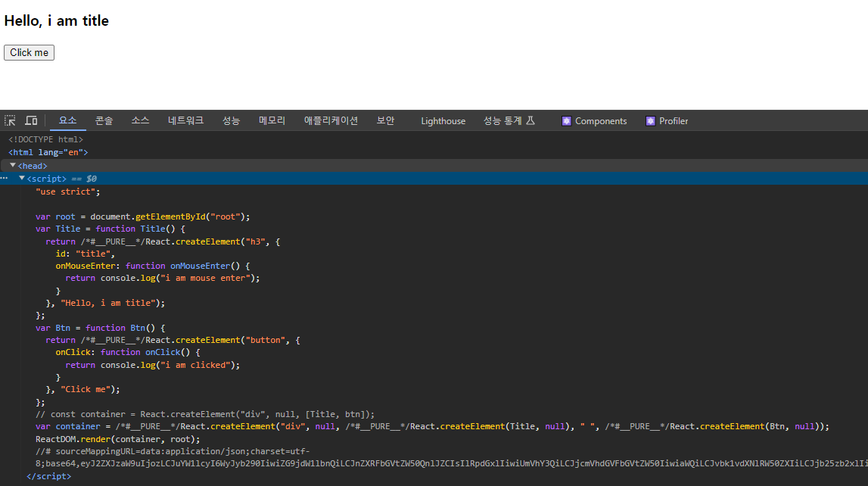Click the var container createElement line
868x486 pixels.
[x=432, y=426]
